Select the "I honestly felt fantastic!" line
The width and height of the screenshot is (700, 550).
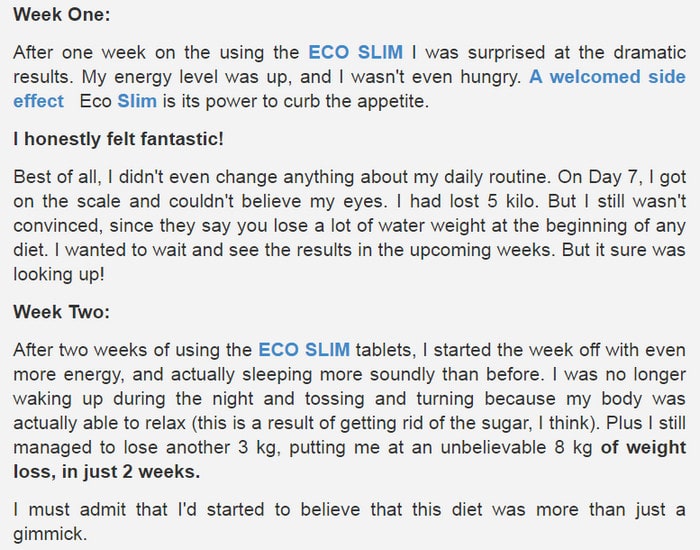point(118,139)
